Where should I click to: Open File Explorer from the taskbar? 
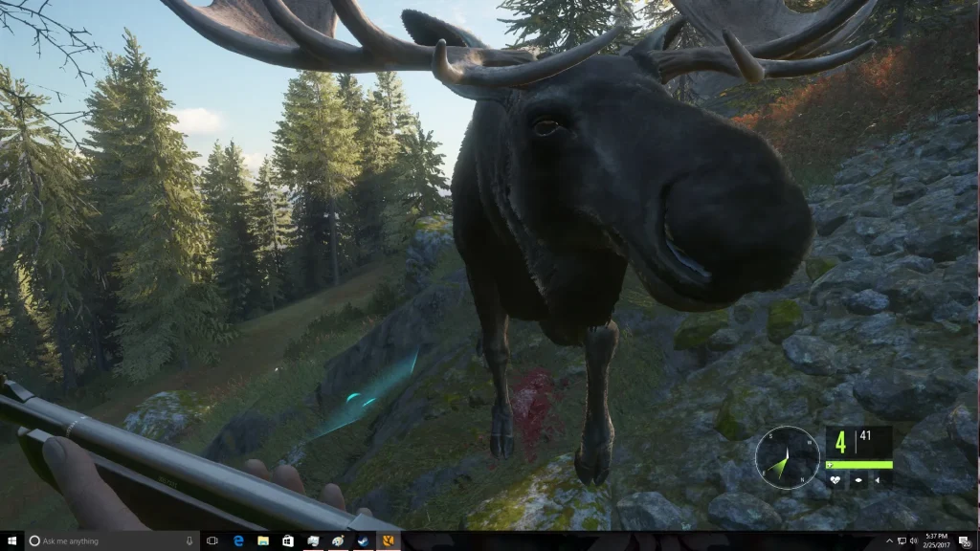click(x=263, y=541)
